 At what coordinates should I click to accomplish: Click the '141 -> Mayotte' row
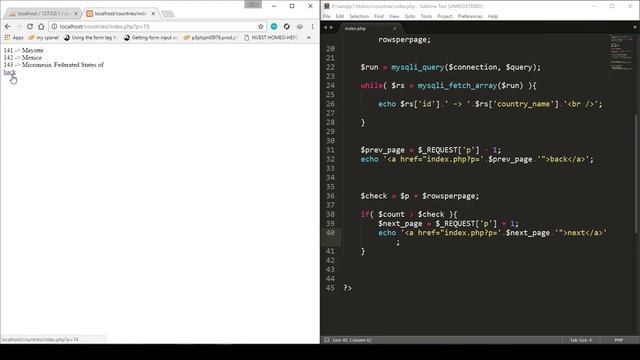click(23, 51)
